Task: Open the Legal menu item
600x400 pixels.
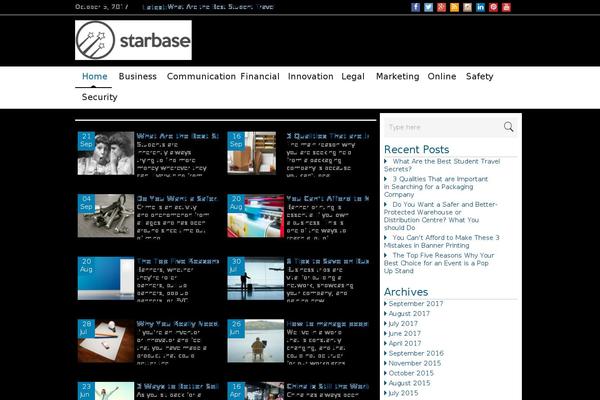Action: tap(353, 77)
